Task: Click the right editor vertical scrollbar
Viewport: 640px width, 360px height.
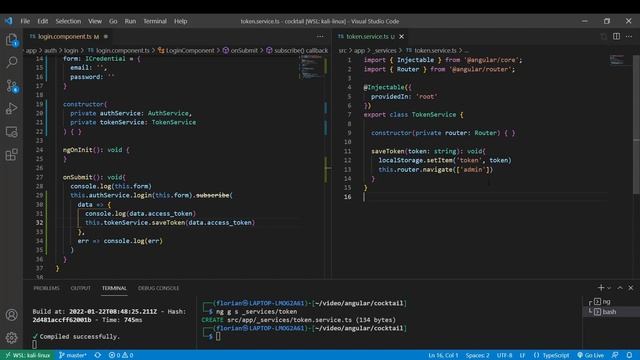Action: click(636, 124)
